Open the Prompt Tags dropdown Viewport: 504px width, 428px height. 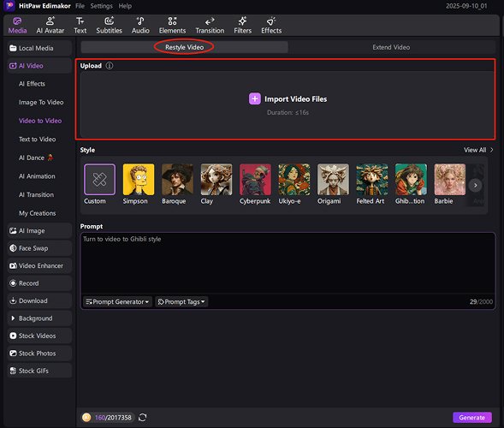(181, 301)
